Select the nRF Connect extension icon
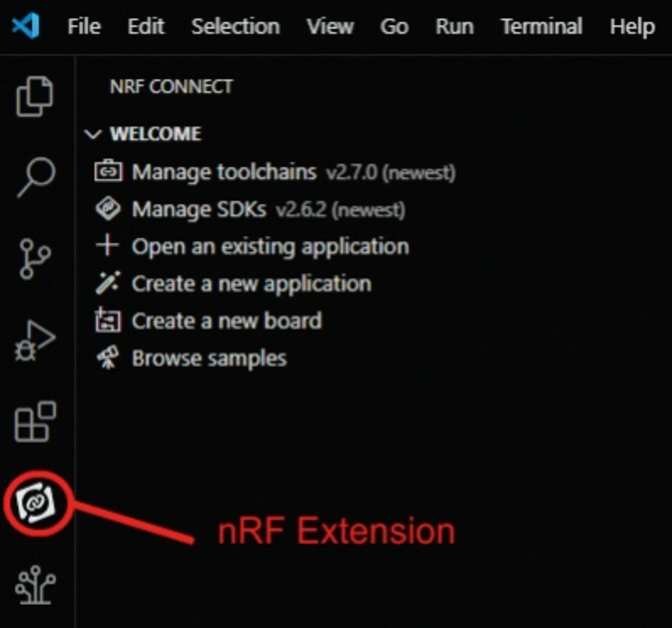The image size is (672, 628). coord(35,503)
